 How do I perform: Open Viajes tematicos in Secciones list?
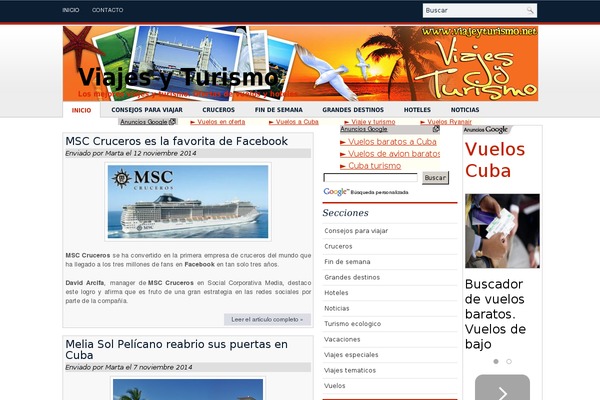(x=350, y=371)
